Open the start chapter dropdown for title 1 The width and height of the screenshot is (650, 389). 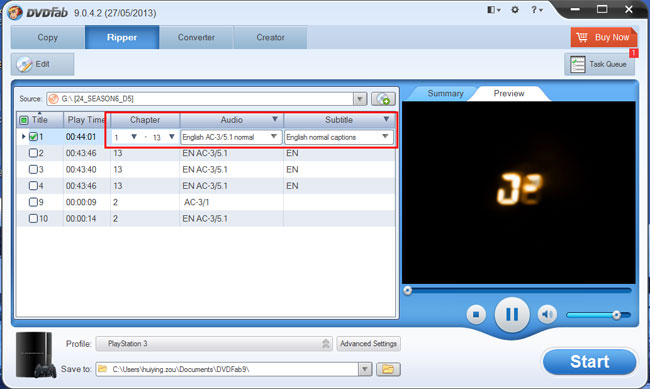(134, 136)
